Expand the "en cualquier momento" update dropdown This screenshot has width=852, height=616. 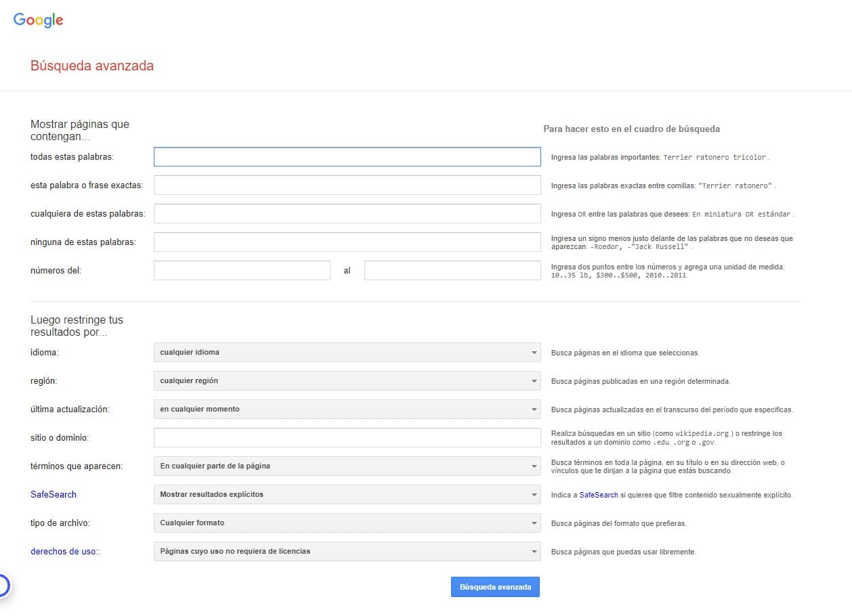click(x=347, y=409)
